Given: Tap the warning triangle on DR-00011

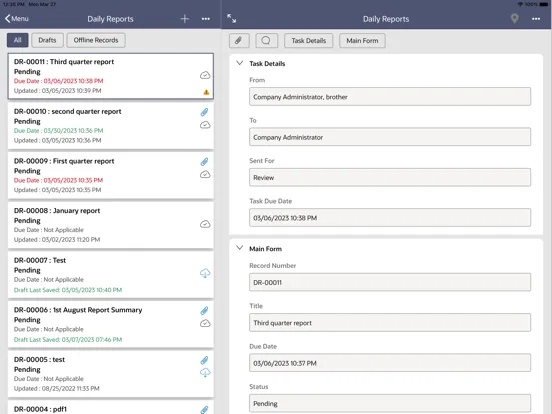Looking at the screenshot, I should pyautogui.click(x=206, y=92).
